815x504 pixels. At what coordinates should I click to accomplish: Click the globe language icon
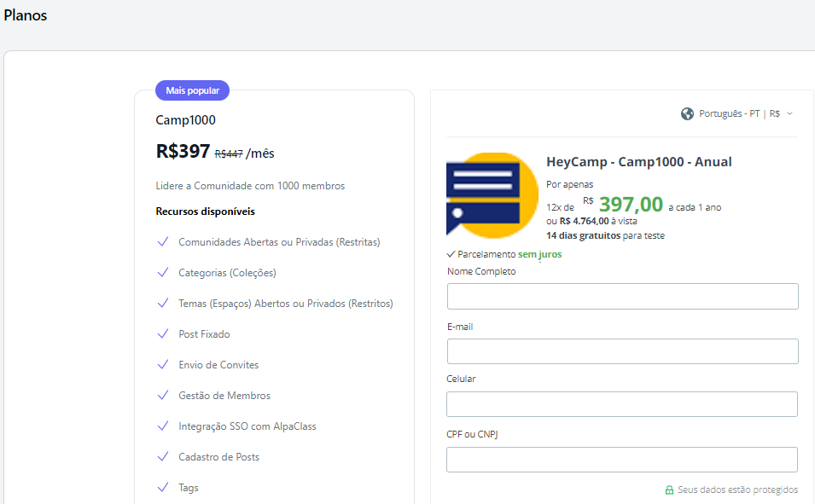(687, 113)
